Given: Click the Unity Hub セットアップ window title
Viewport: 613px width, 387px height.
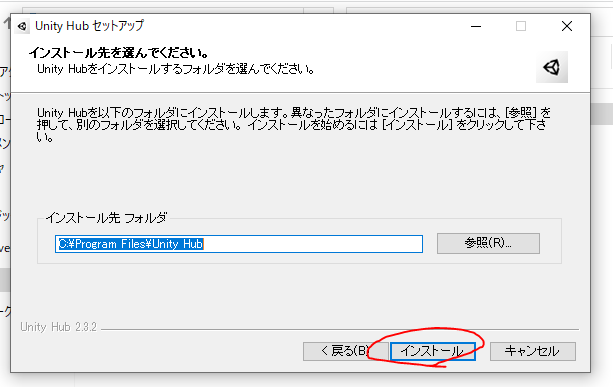Looking at the screenshot, I should 90,26.
